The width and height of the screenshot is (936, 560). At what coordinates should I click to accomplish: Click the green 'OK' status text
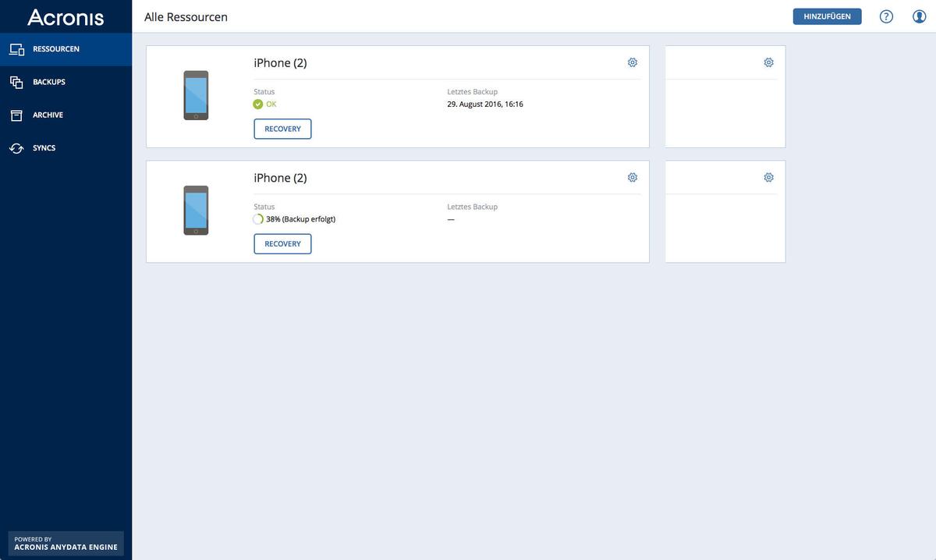(271, 105)
